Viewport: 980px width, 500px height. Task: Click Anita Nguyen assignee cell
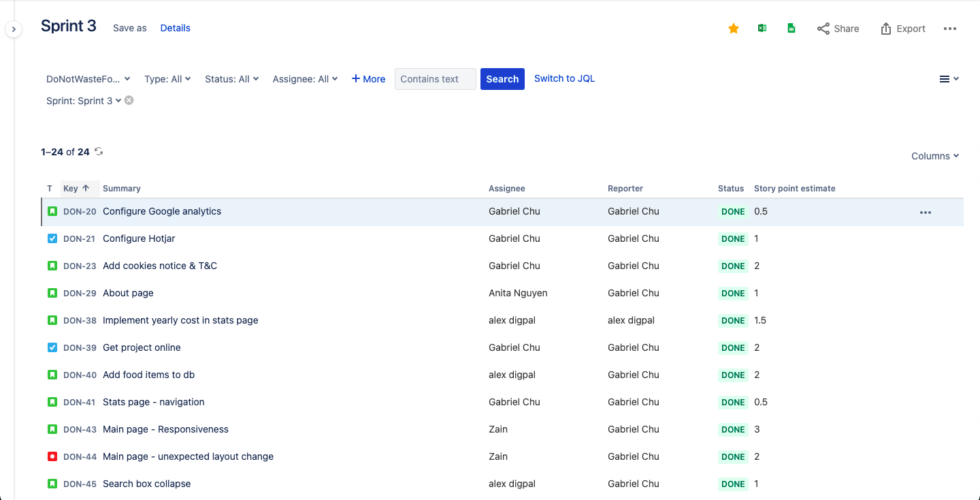(518, 293)
